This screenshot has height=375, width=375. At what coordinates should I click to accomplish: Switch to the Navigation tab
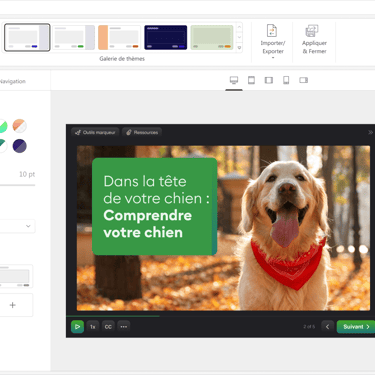click(x=13, y=81)
